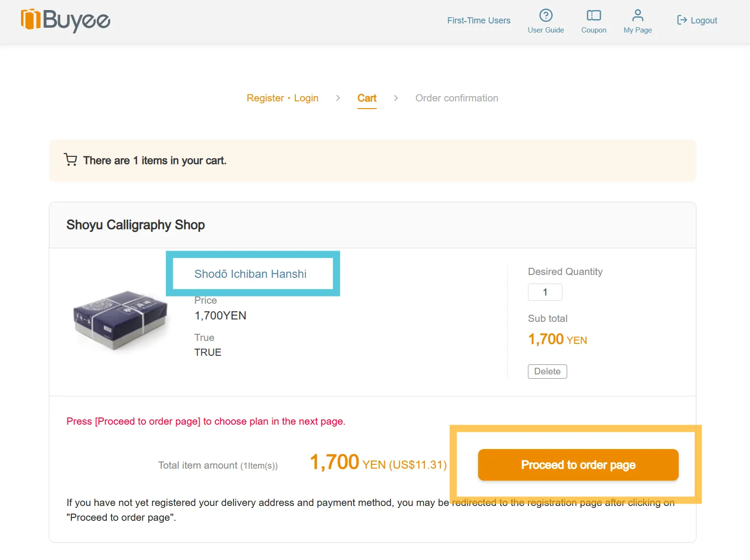This screenshot has width=750, height=560.
Task: Click Shoyu Calligraphy Shop heading
Action: point(135,225)
